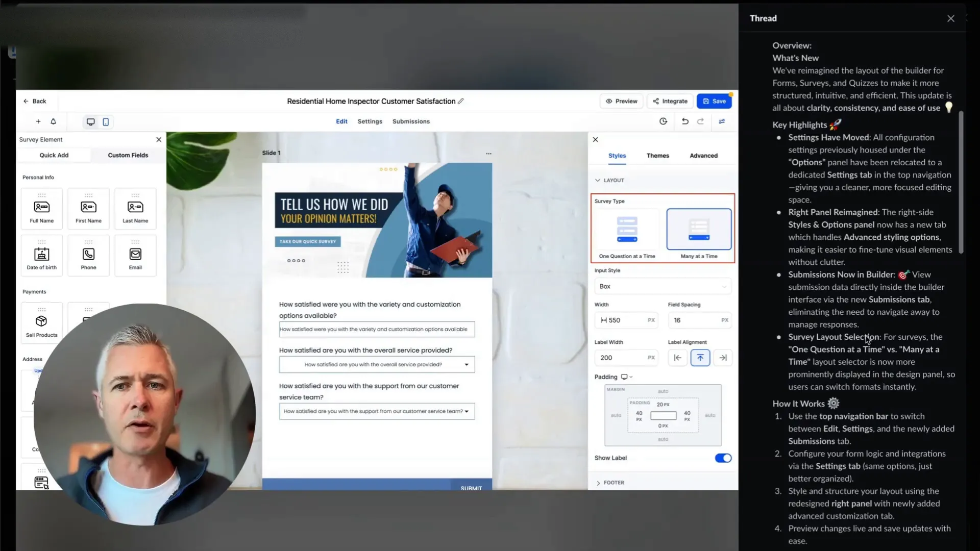Open the Submissions tab
Viewport: 980px width, 551px height.
point(411,121)
